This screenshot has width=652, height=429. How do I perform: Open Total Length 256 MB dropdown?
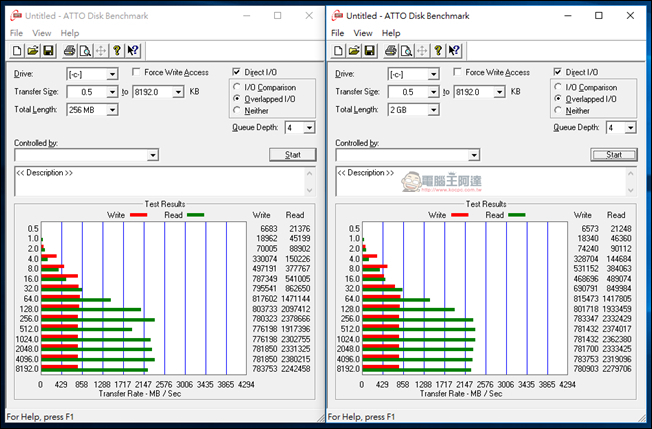tap(112, 110)
